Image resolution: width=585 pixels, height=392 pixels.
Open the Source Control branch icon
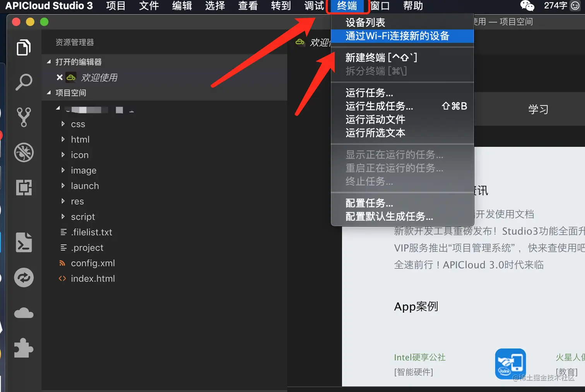click(x=24, y=117)
